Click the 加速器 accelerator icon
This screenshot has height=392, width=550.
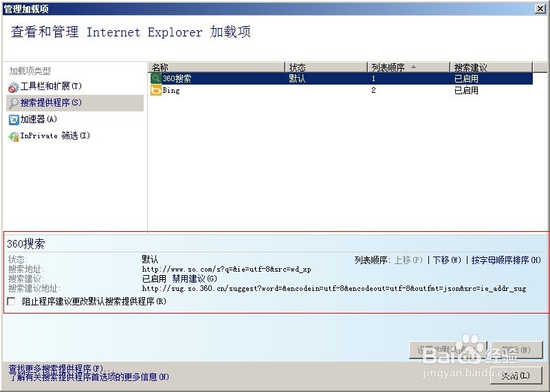coord(14,120)
